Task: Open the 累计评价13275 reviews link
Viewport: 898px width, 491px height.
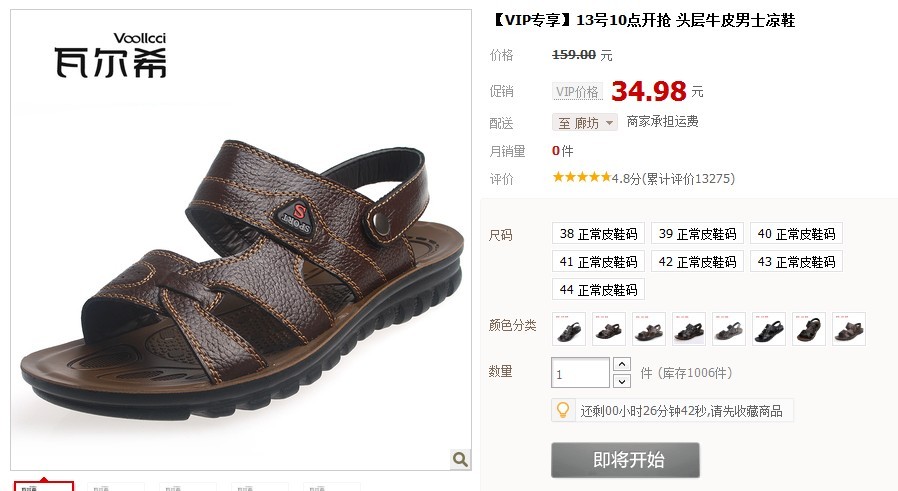Action: (688, 179)
